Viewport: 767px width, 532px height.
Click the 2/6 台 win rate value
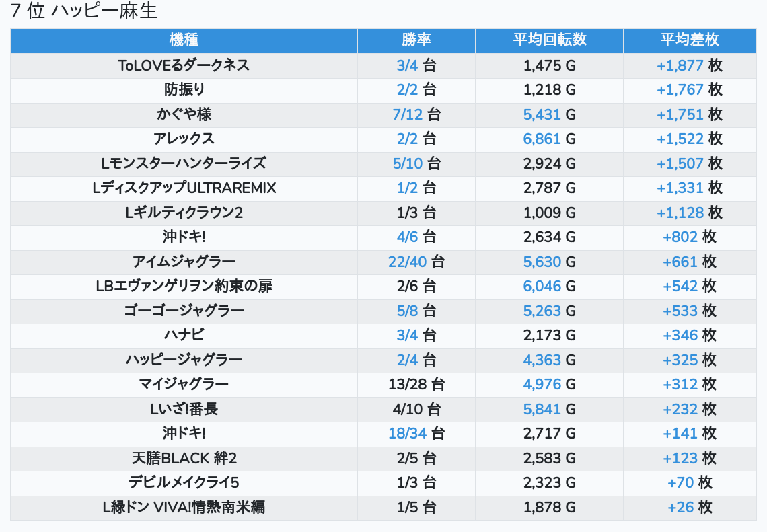point(416,287)
